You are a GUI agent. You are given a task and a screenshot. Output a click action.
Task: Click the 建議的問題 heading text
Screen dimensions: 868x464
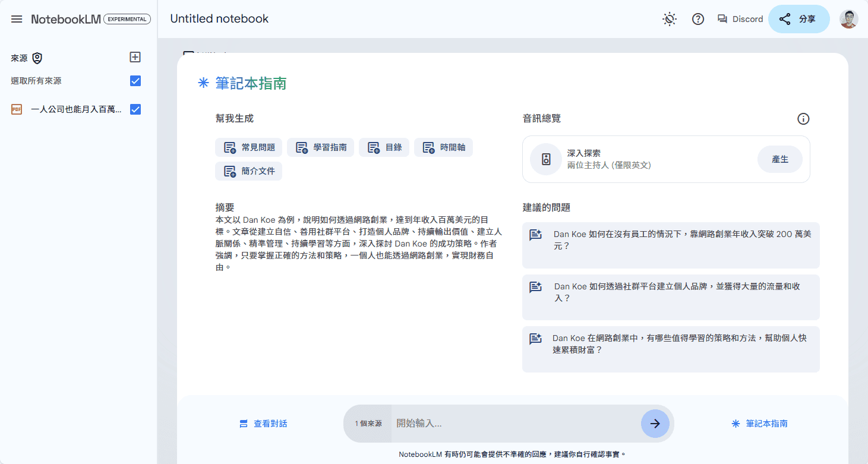pyautogui.click(x=547, y=207)
